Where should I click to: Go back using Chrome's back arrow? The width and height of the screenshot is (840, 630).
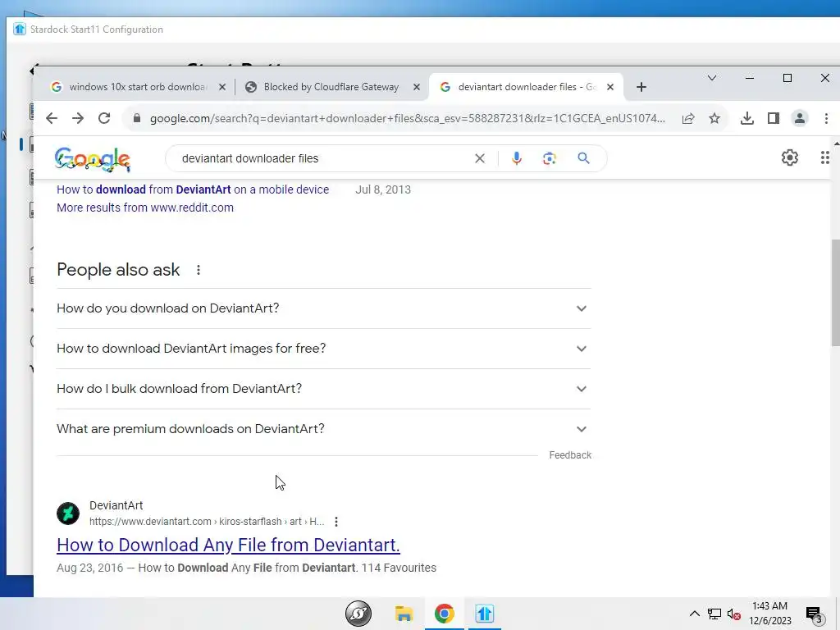click(x=52, y=118)
